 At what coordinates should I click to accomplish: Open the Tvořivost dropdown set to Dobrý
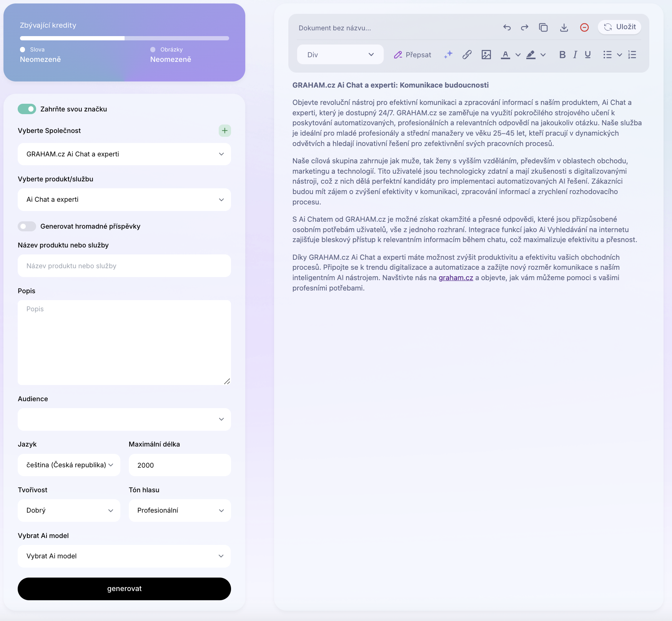click(69, 510)
